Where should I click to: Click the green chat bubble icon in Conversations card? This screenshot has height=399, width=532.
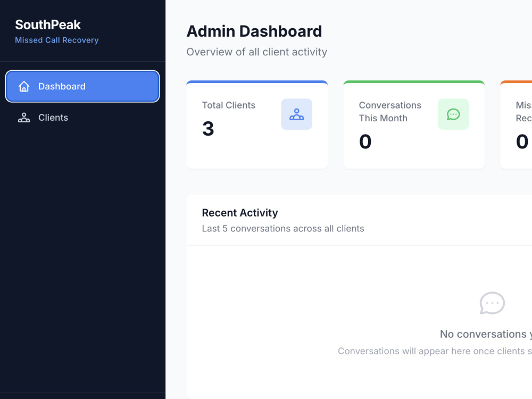pos(453,114)
